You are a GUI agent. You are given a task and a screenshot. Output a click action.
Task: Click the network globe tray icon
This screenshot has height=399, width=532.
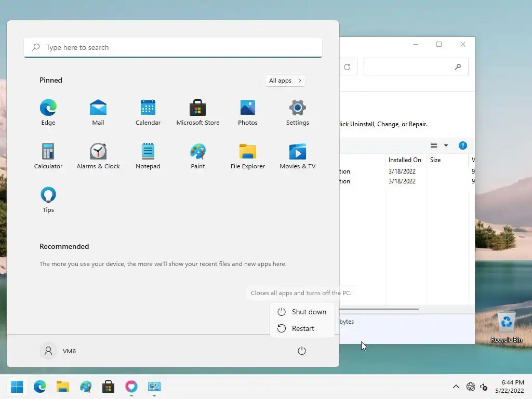(x=471, y=387)
